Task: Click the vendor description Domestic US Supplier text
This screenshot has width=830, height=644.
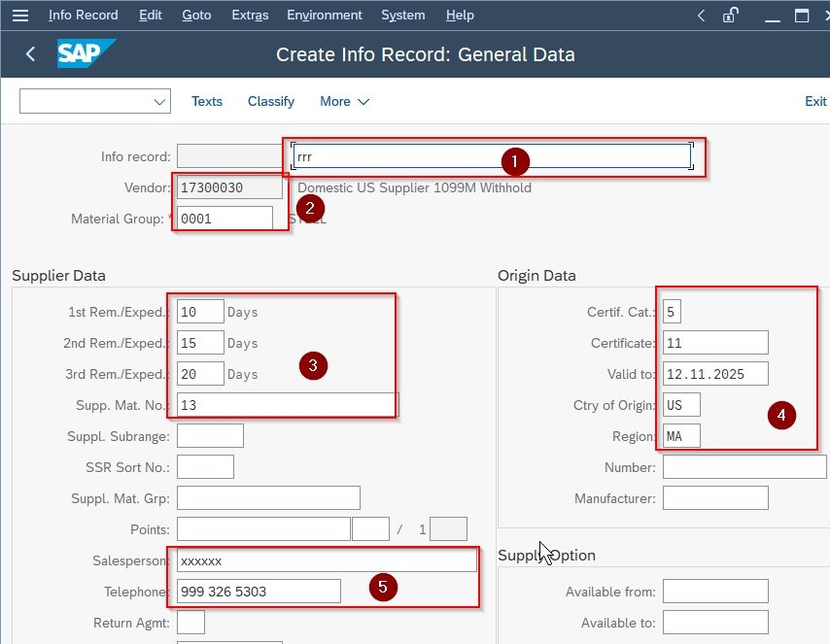Action: click(414, 187)
